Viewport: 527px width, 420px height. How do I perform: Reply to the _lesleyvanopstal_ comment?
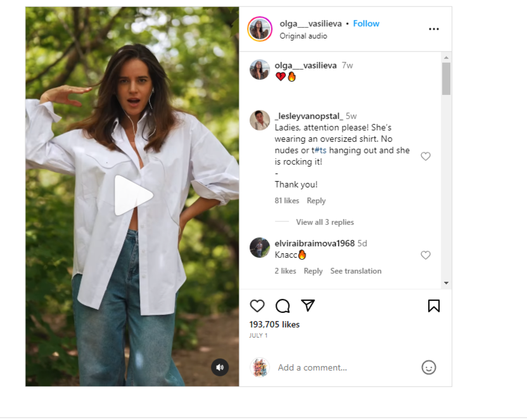316,201
